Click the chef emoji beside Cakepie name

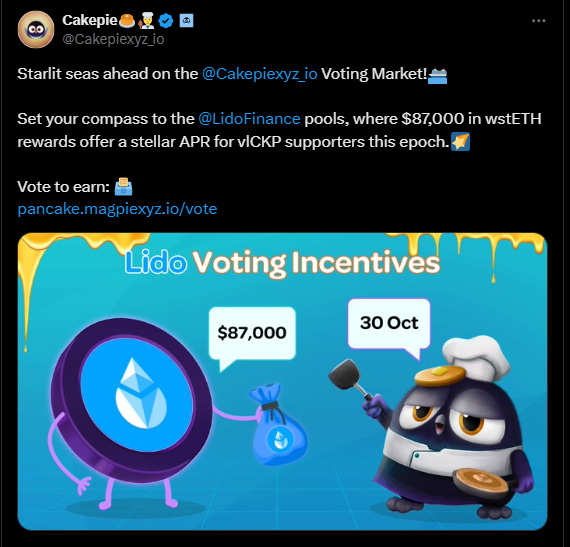point(146,21)
